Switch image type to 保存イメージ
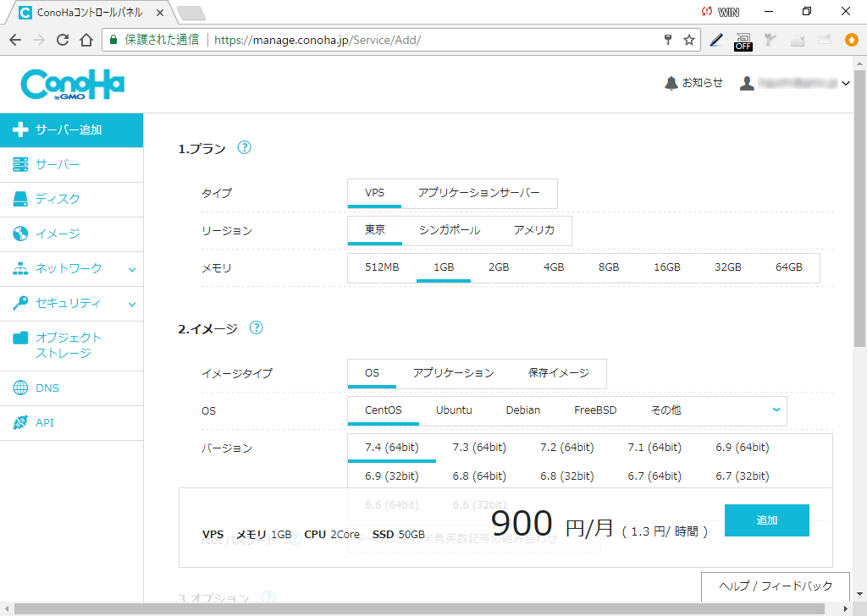 (x=559, y=373)
